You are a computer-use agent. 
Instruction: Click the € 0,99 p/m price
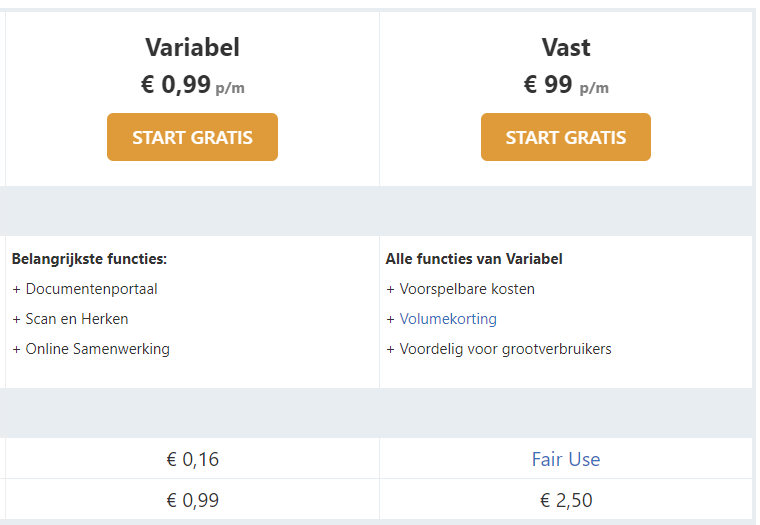(192, 85)
